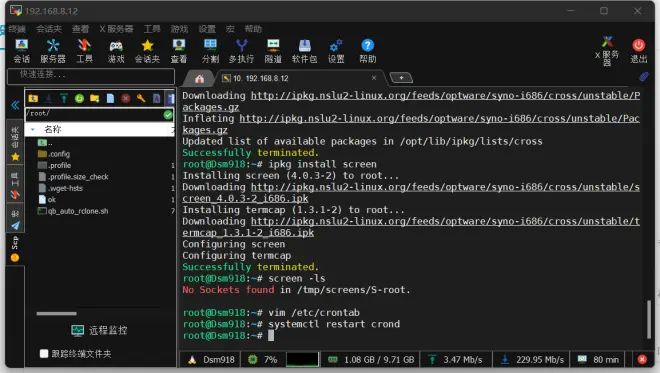Click the file panel horizontal scrollbar
The height and width of the screenshot is (373, 660).
click(x=56, y=313)
